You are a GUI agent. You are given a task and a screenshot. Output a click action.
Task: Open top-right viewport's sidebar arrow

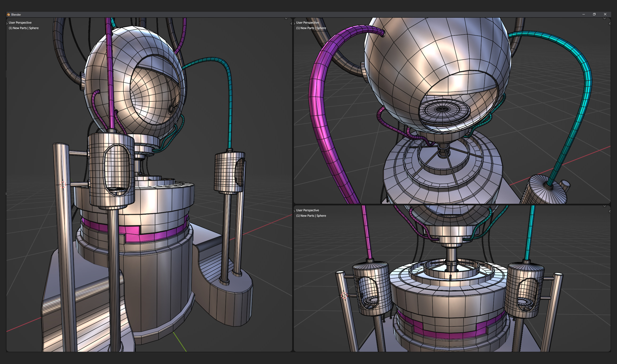[x=610, y=24]
